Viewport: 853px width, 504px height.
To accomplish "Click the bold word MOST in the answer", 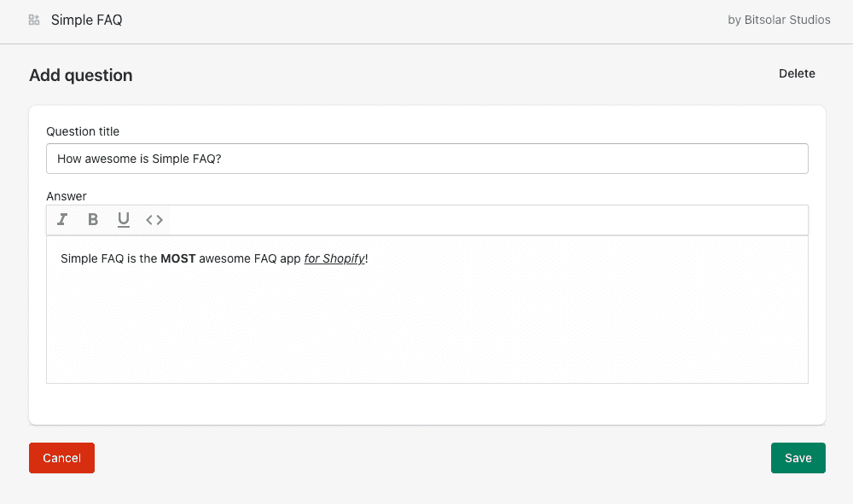I will 177,258.
